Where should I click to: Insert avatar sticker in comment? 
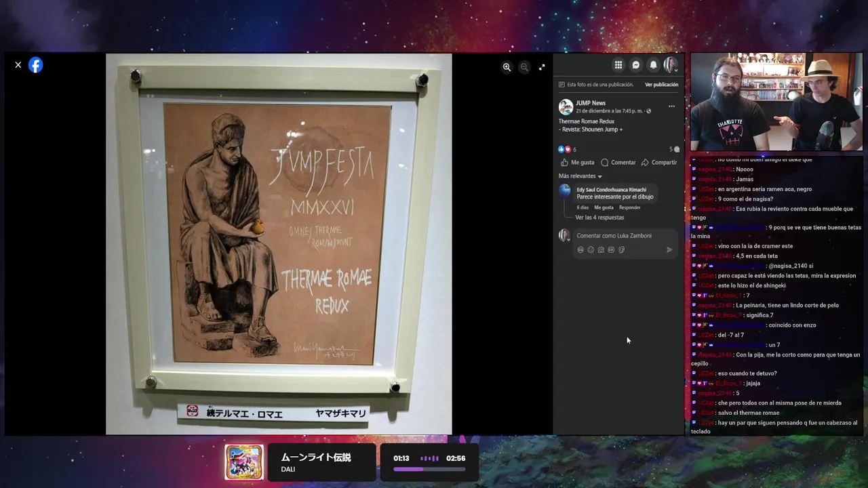580,250
